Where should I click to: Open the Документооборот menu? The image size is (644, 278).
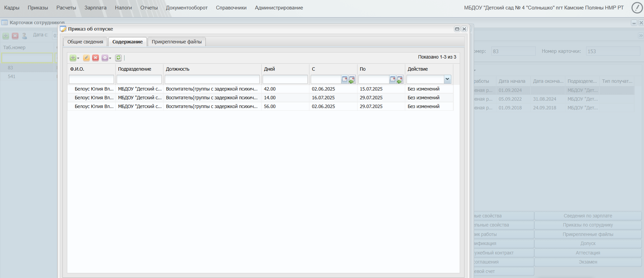point(187,8)
